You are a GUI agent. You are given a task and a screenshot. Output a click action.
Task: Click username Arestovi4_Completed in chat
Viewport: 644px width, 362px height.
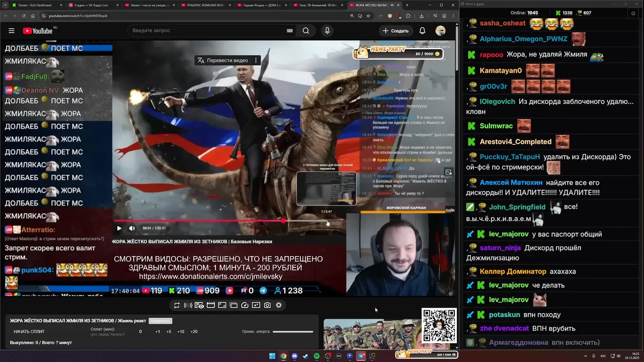tap(516, 142)
